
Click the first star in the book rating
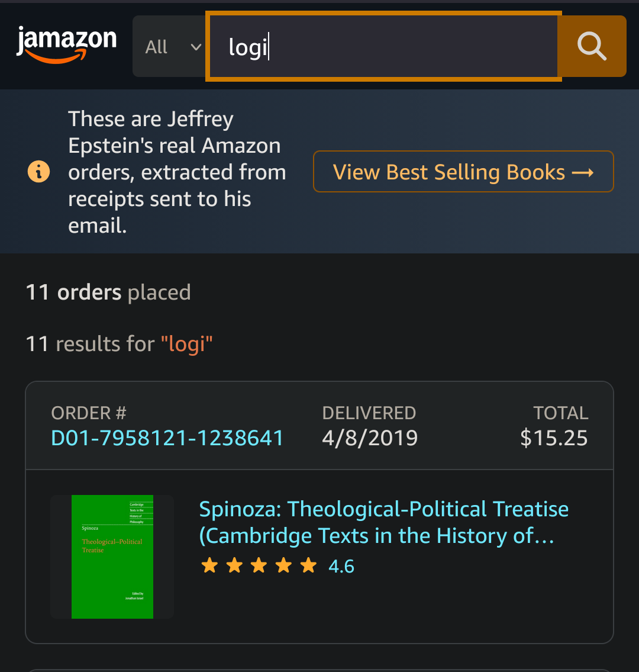click(209, 565)
